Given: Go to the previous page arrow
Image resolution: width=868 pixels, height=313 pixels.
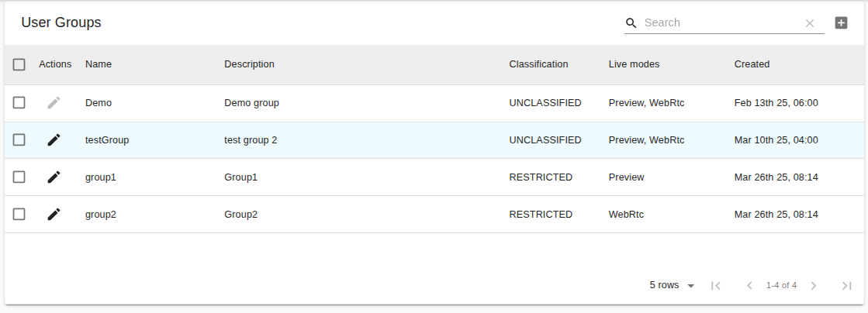Looking at the screenshot, I should [749, 285].
